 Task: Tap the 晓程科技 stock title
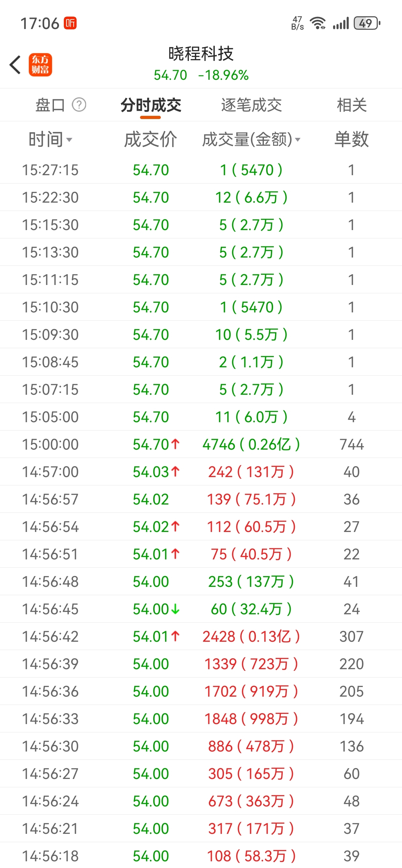tap(201, 54)
